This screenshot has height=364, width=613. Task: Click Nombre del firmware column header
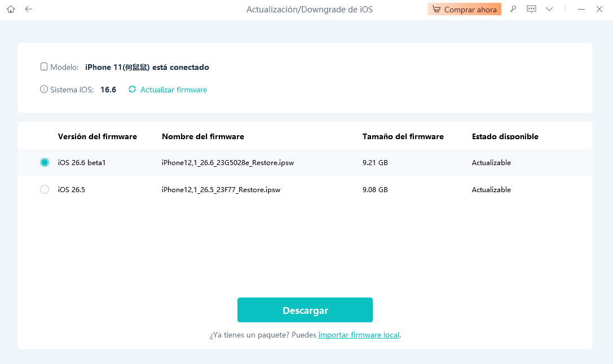tap(203, 136)
